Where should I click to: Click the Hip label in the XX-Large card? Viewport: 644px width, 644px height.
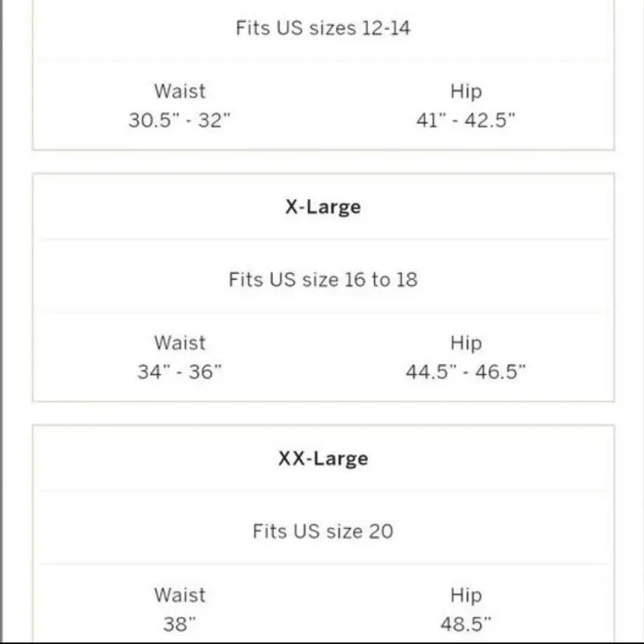[465, 595]
